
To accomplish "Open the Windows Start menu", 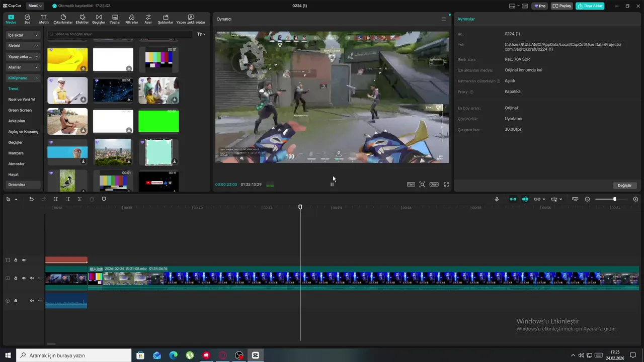I will tap(8, 355).
